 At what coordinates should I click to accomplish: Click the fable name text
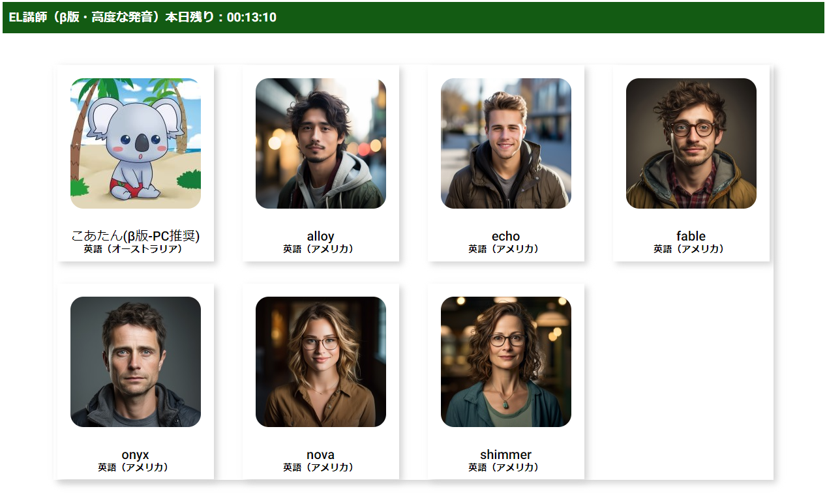[691, 236]
